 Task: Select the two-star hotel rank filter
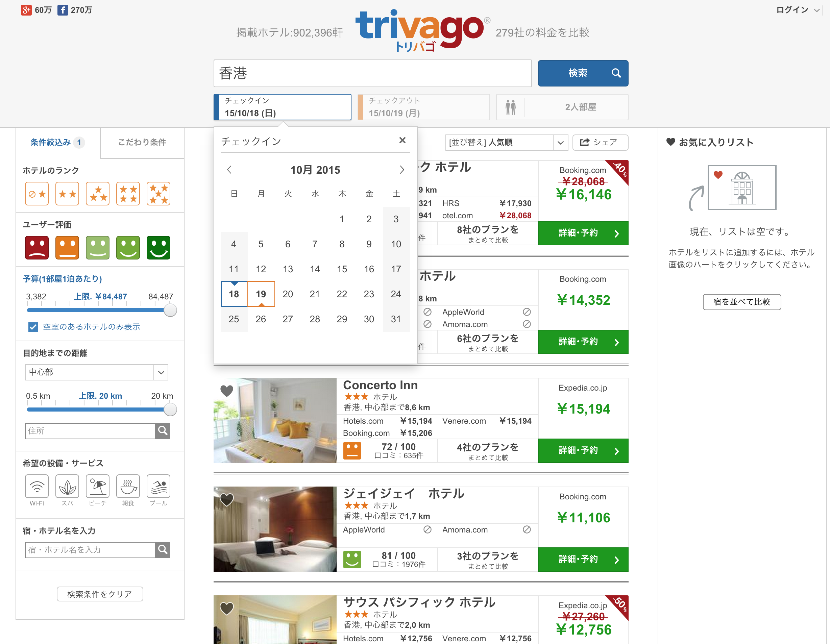click(67, 194)
